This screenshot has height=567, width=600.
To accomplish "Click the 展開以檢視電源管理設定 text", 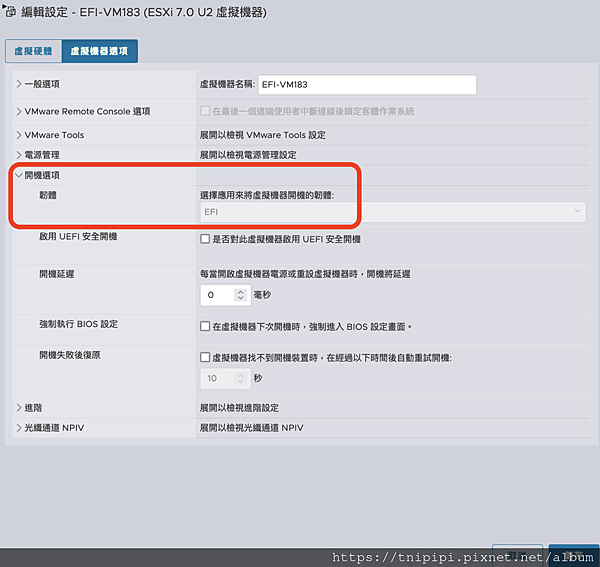I will (x=248, y=155).
